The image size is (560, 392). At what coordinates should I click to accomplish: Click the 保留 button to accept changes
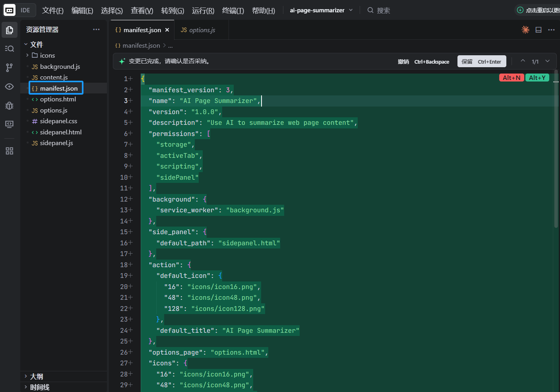click(x=481, y=61)
